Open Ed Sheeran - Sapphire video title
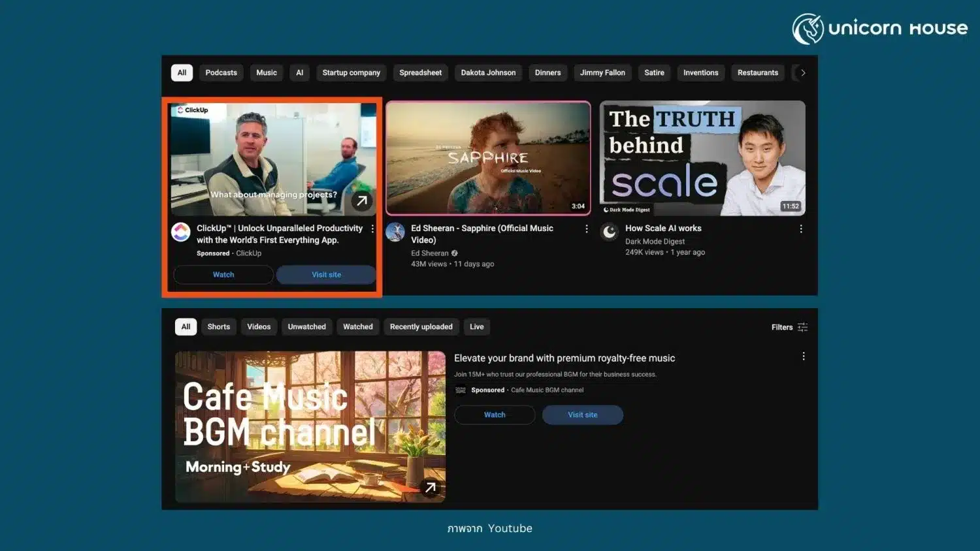The image size is (980, 551). point(482,234)
